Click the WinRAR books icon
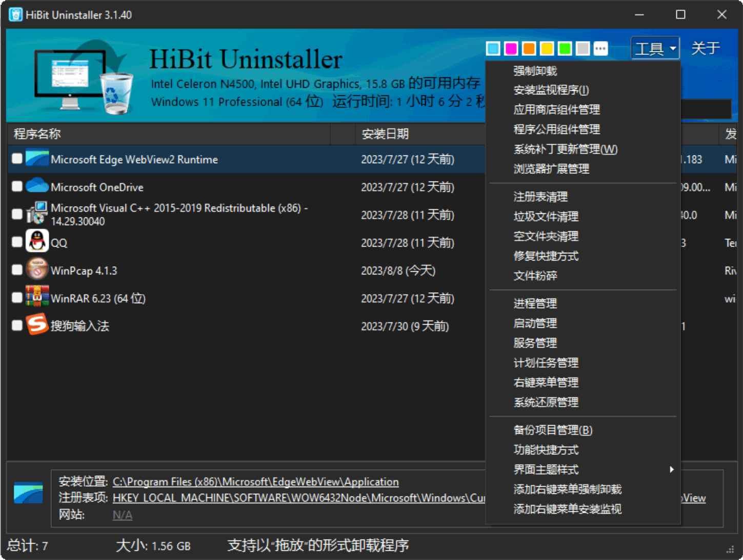Image resolution: width=743 pixels, height=560 pixels. [x=37, y=296]
